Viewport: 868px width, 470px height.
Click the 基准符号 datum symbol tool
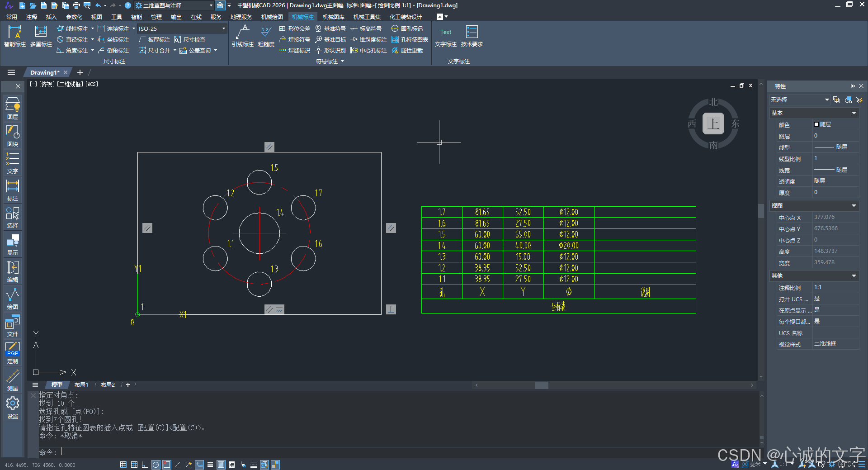pyautogui.click(x=330, y=28)
